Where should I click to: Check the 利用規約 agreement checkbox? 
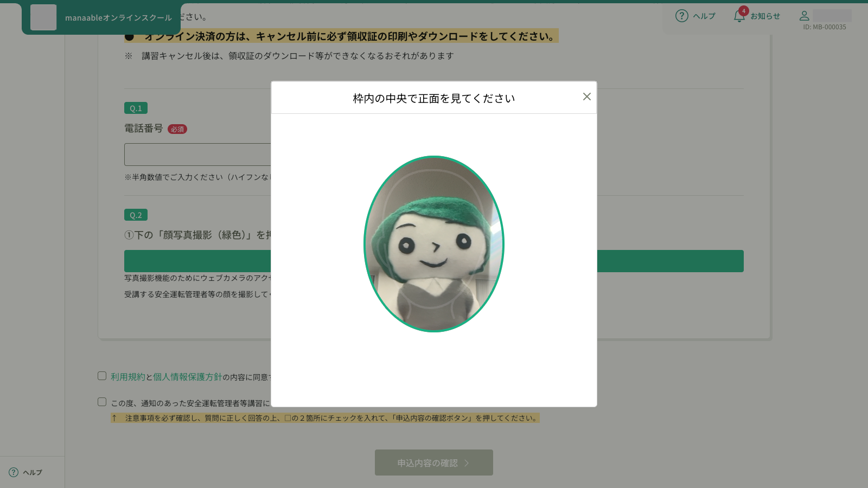point(101,375)
